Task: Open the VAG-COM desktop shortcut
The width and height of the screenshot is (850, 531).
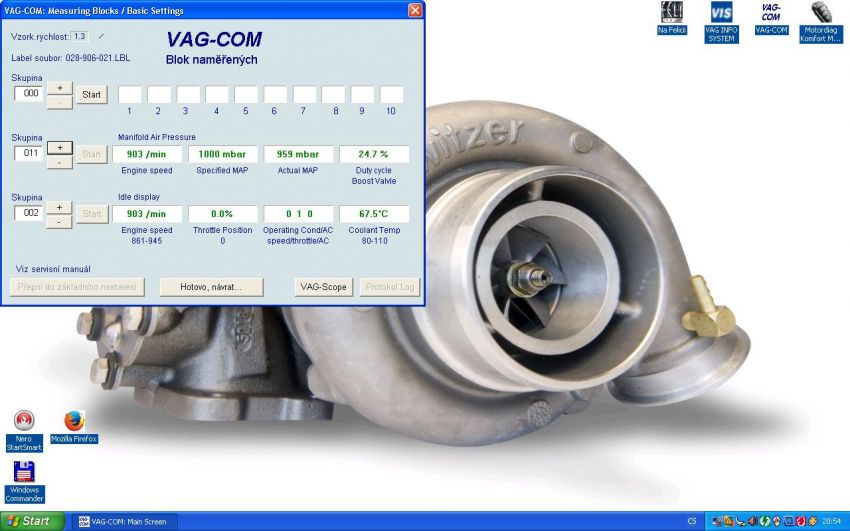Action: point(771,18)
